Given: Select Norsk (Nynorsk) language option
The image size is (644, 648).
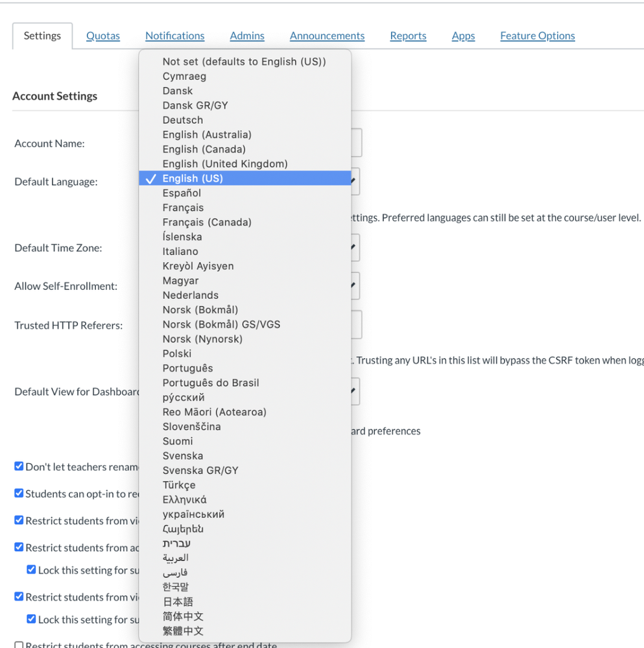Looking at the screenshot, I should pyautogui.click(x=202, y=339).
